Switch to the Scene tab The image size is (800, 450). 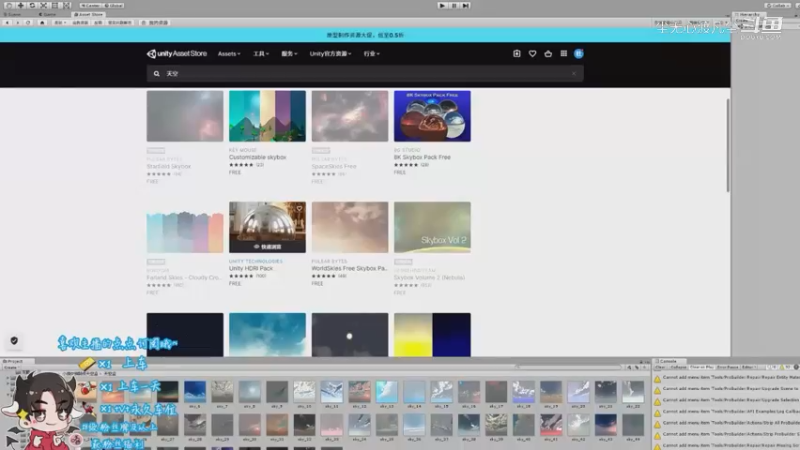(x=13, y=14)
